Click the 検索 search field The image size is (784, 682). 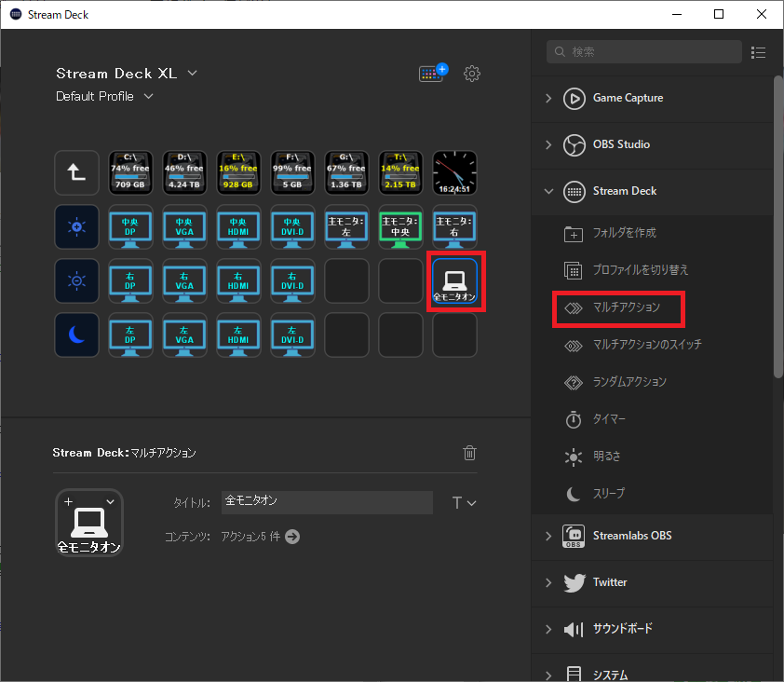642,52
